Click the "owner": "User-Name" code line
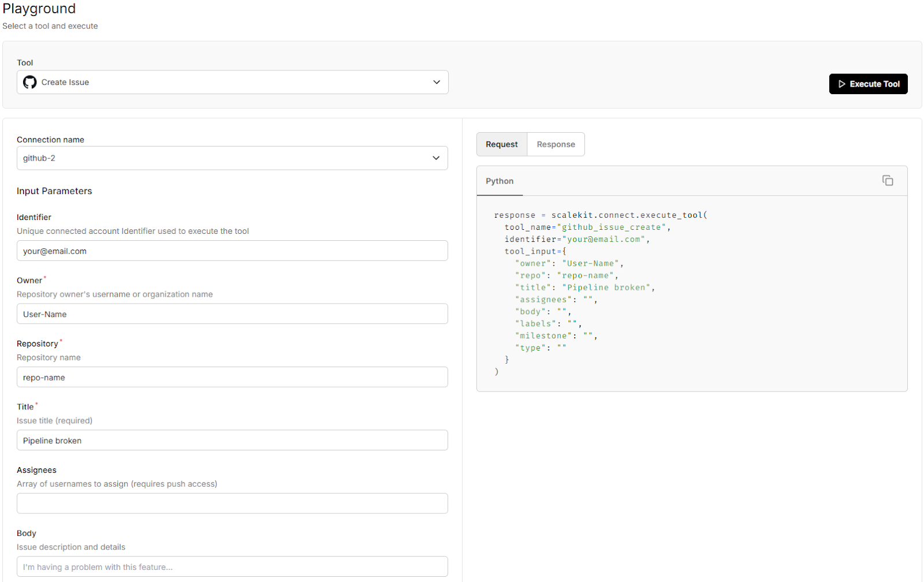Image resolution: width=924 pixels, height=582 pixels. pos(569,264)
